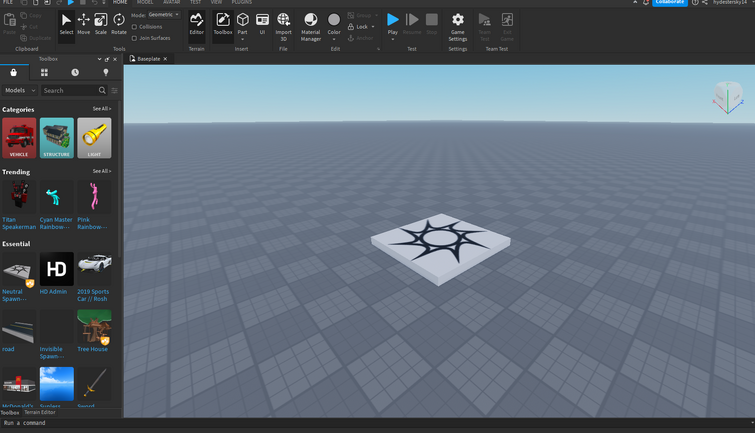The width and height of the screenshot is (755, 433).
Task: Open Import 3D
Action: [x=283, y=26]
